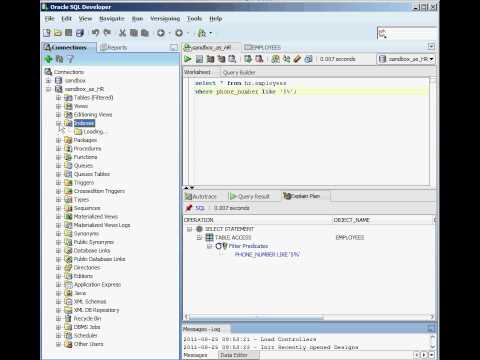
Task: Select the Triggers tree node
Action: (x=84, y=183)
